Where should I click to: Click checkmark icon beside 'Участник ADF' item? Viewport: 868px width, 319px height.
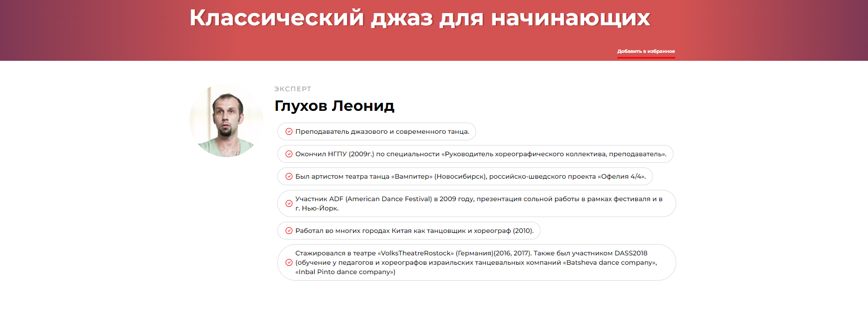coord(289,203)
